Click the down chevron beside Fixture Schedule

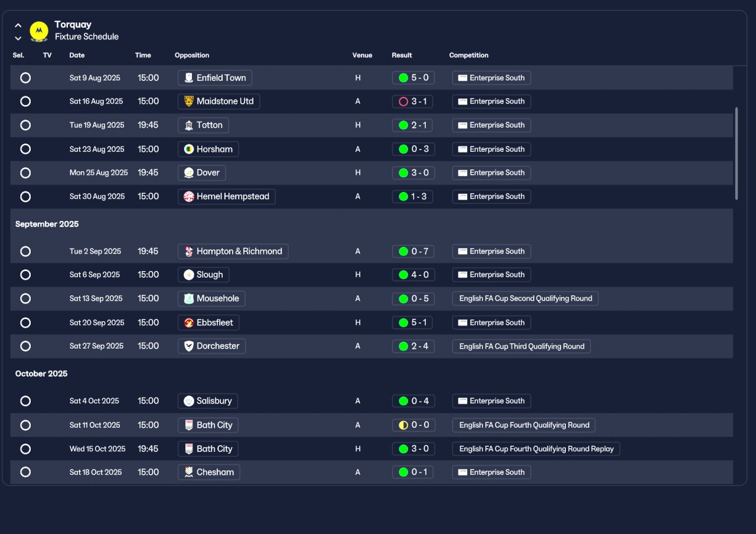[x=18, y=38]
